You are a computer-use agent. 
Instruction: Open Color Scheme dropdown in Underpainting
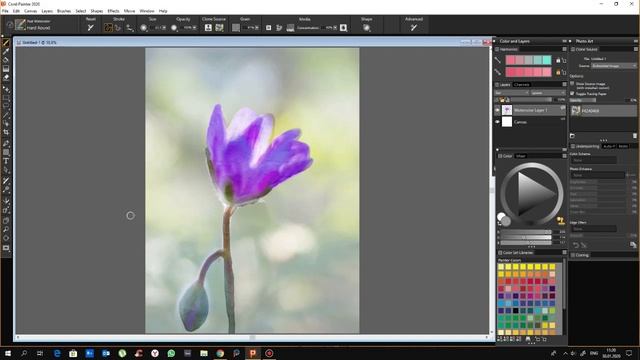point(593,160)
